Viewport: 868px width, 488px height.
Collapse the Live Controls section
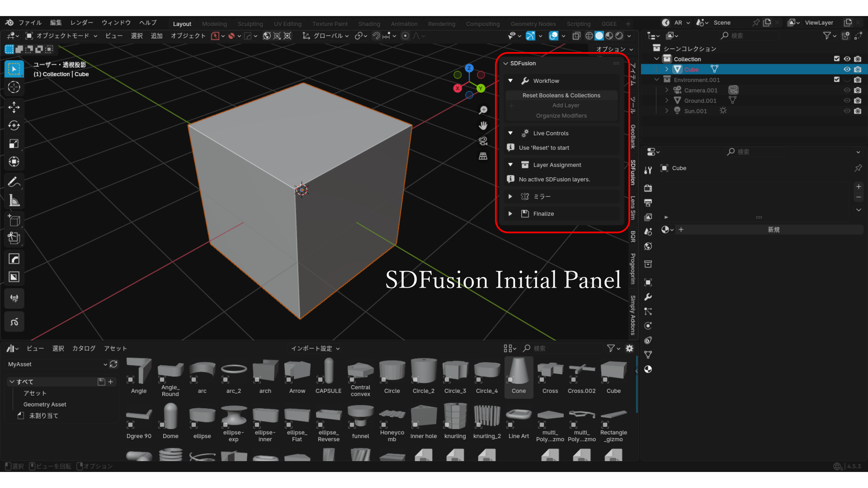pyautogui.click(x=510, y=133)
